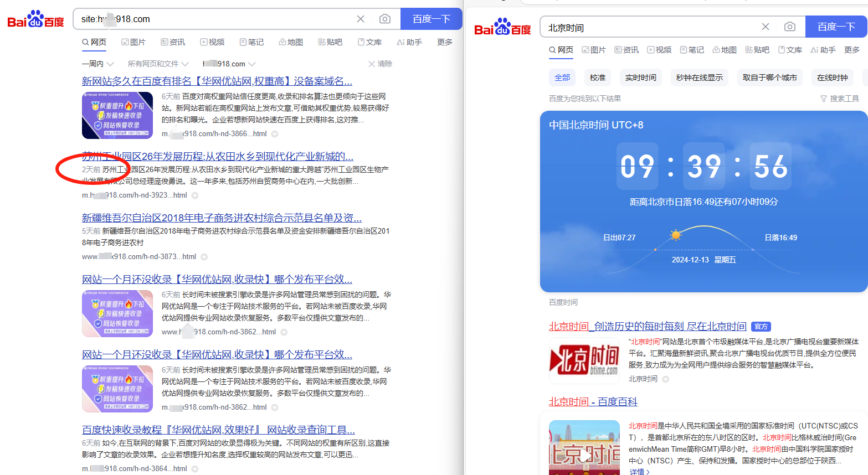Image resolution: width=868 pixels, height=475 pixels.
Task: Click the circle icon after h-nd-3923 URL
Action: [195, 195]
